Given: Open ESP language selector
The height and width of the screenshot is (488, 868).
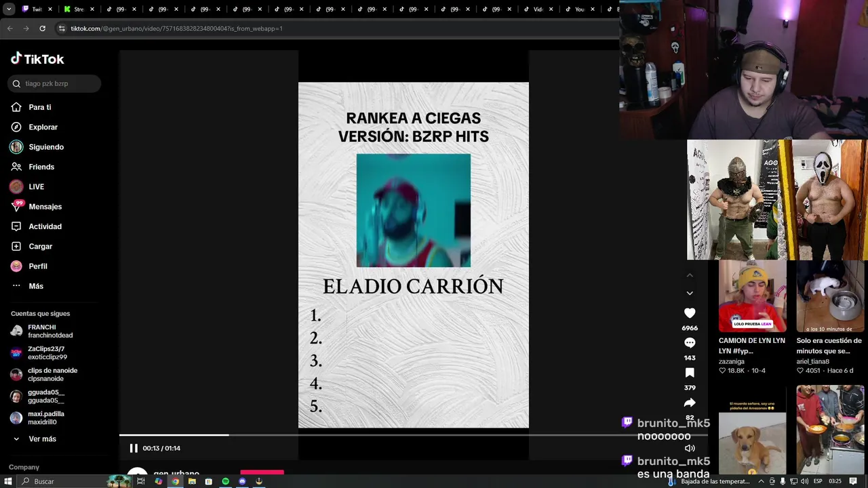Looking at the screenshot, I should tap(818, 481).
